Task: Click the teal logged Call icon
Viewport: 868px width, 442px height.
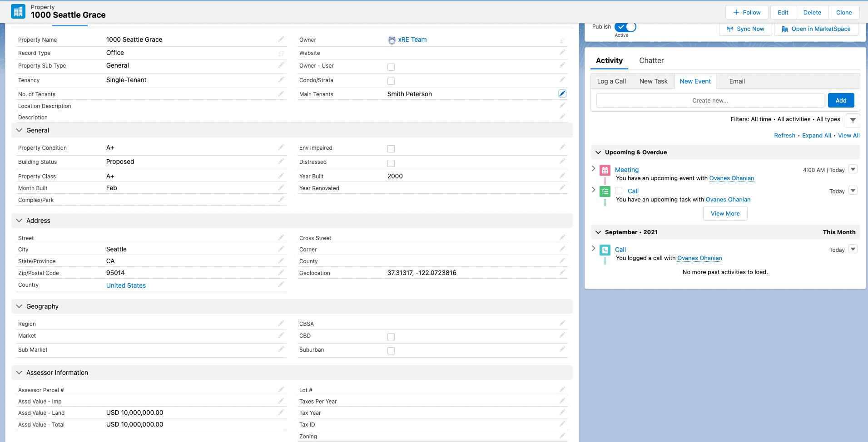Action: [x=605, y=250]
